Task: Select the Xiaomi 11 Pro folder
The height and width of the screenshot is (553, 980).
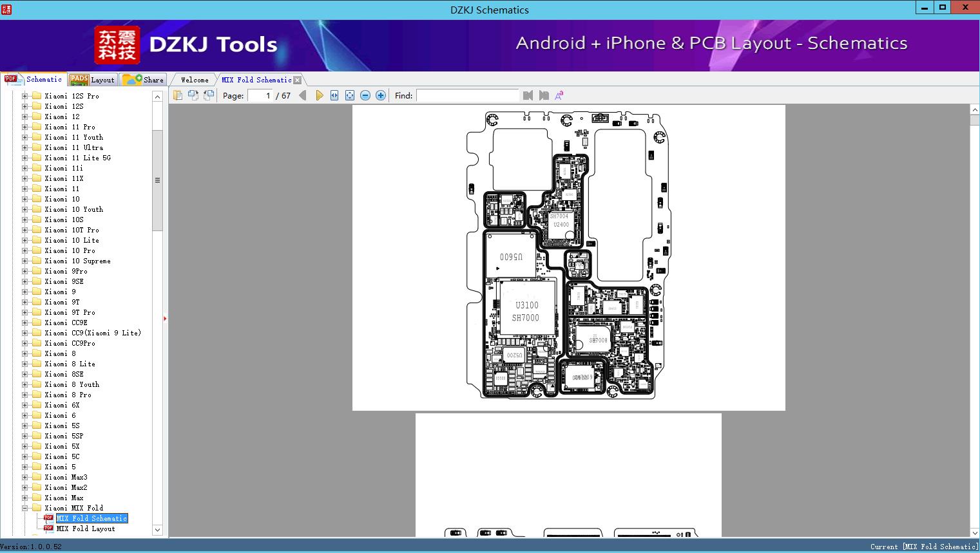Action: [x=70, y=127]
